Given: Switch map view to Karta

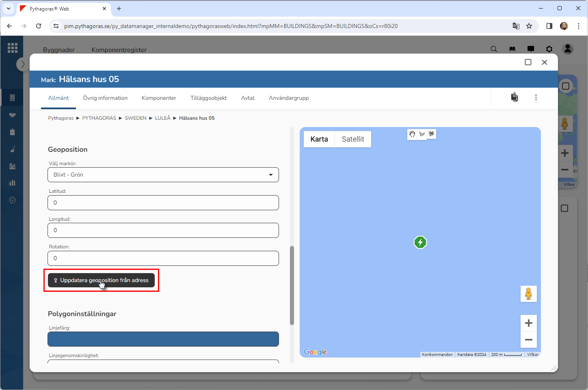Looking at the screenshot, I should tap(319, 139).
